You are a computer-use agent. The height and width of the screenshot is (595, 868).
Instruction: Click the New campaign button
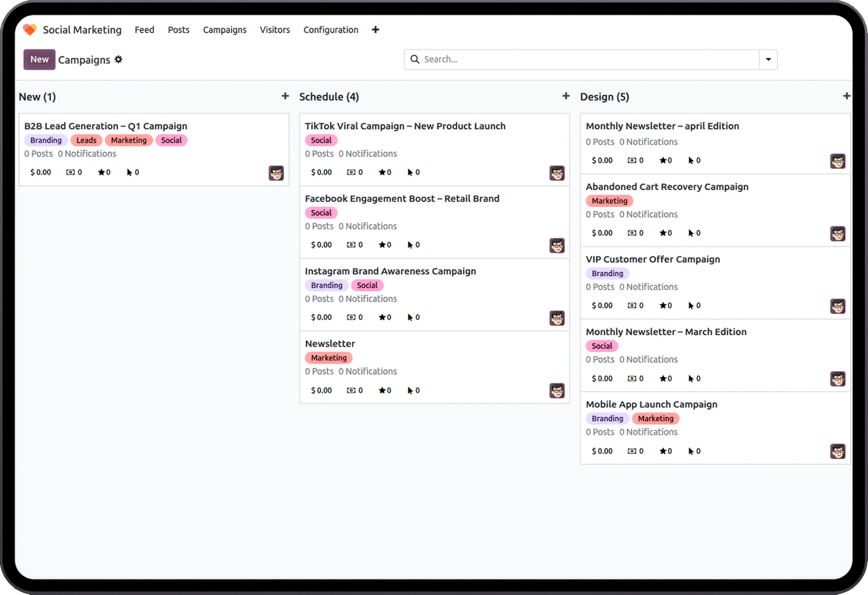coord(39,59)
